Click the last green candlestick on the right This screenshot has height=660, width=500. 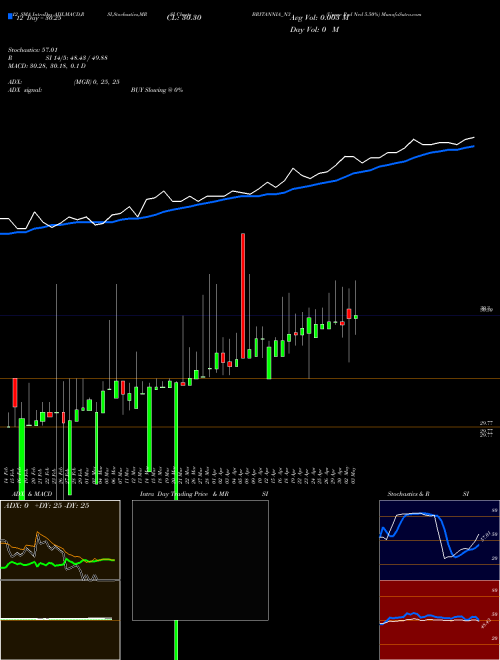tap(356, 317)
